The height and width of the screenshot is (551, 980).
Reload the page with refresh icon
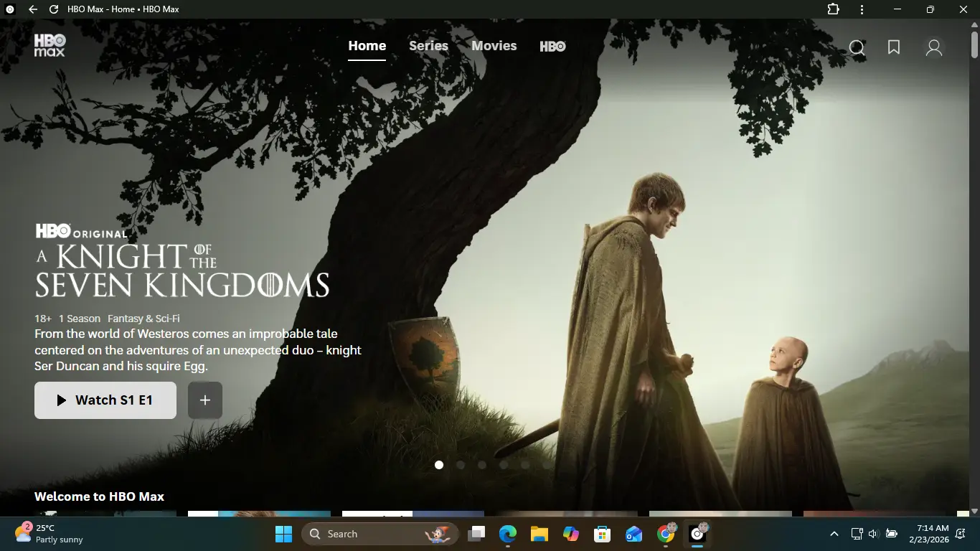coord(54,9)
